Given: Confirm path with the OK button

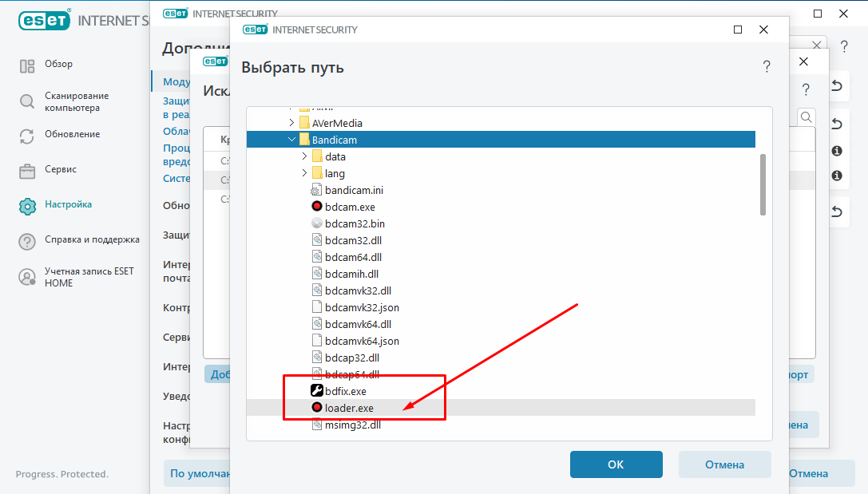Looking at the screenshot, I should coord(616,464).
